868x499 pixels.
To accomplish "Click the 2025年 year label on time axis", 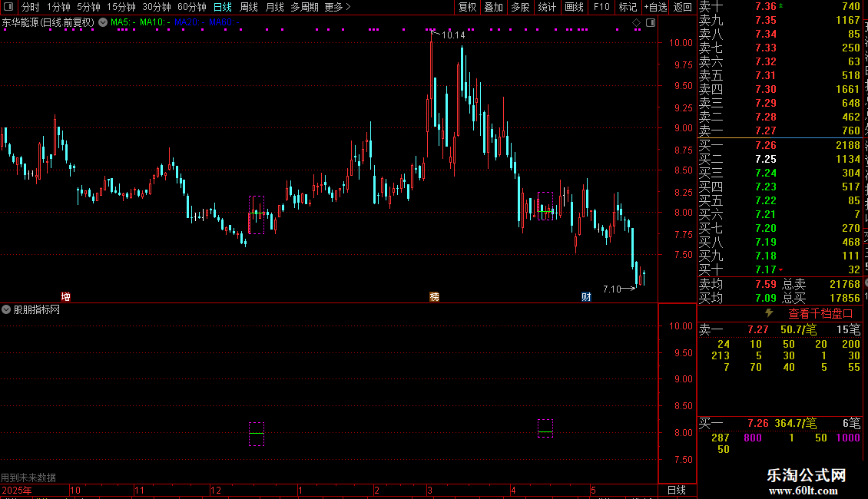I will 17,490.
